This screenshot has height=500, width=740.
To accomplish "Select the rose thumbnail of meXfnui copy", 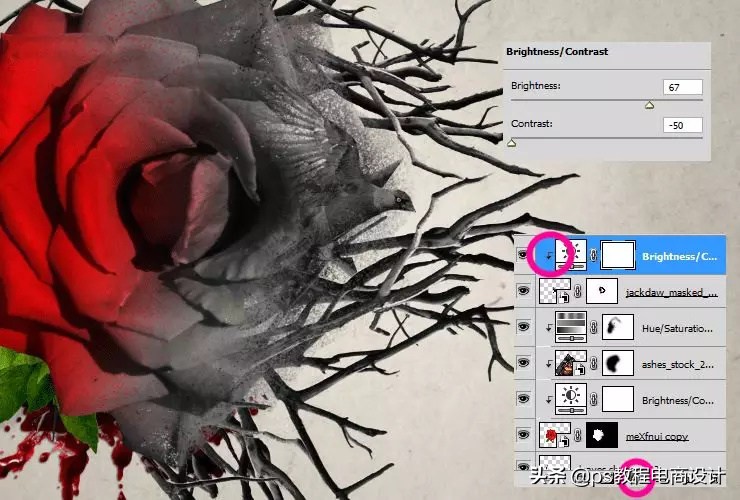I will 555,435.
